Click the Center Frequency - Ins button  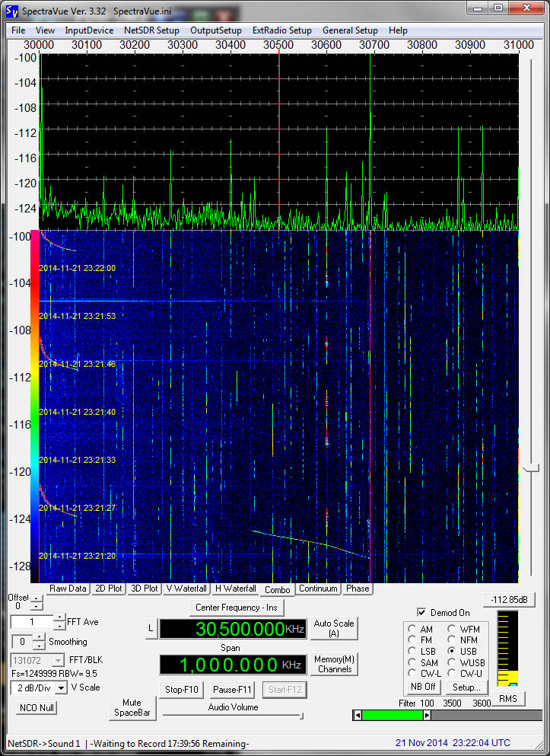coord(237,608)
